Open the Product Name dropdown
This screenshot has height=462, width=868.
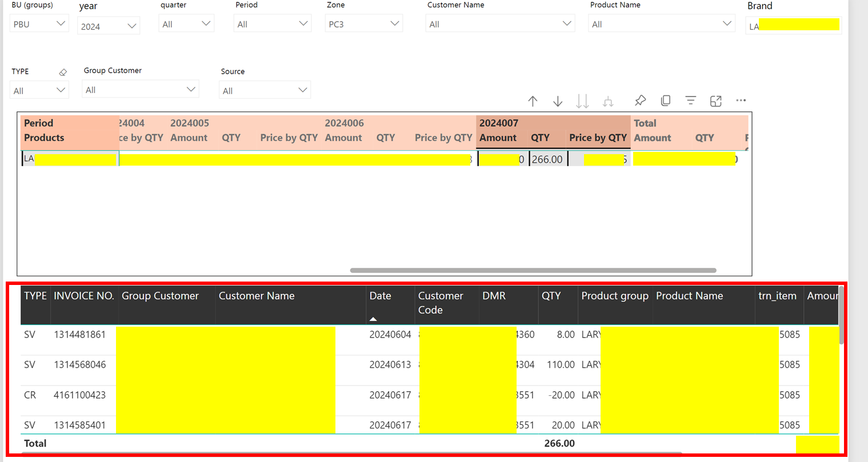(661, 24)
